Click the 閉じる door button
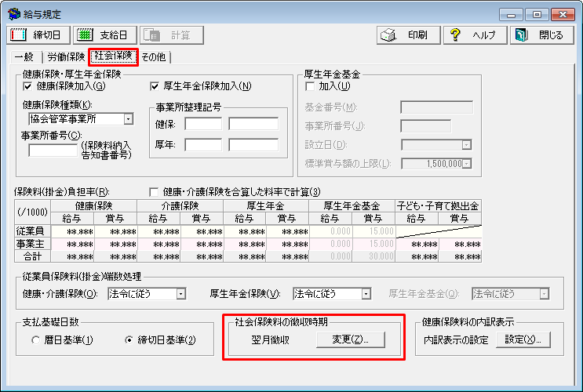Viewport: 583px width, 392px height. click(541, 35)
